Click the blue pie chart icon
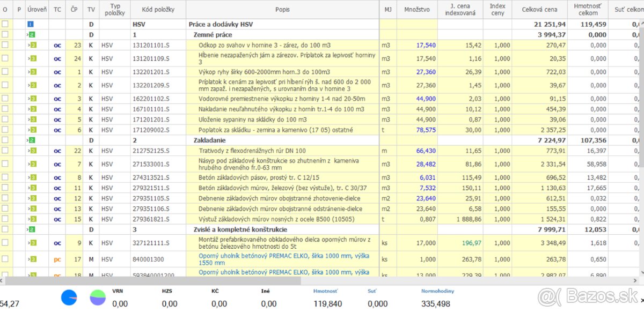Image resolution: width=644 pixels, height=312 pixels. pos(69,297)
